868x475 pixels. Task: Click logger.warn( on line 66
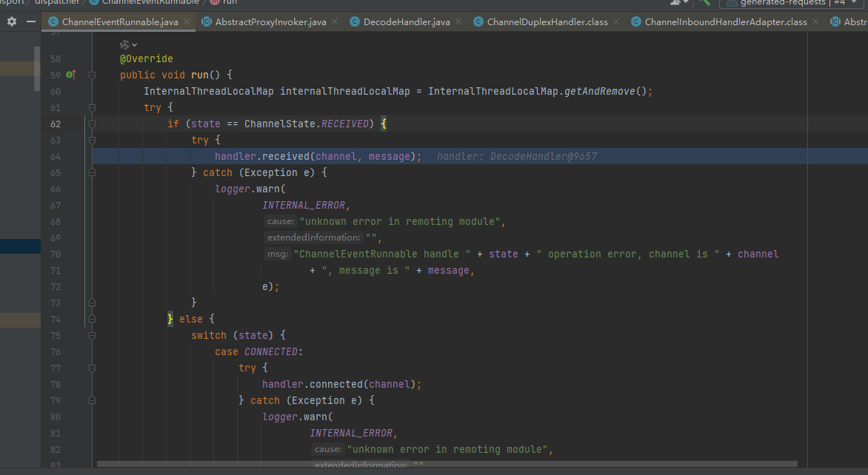(250, 189)
